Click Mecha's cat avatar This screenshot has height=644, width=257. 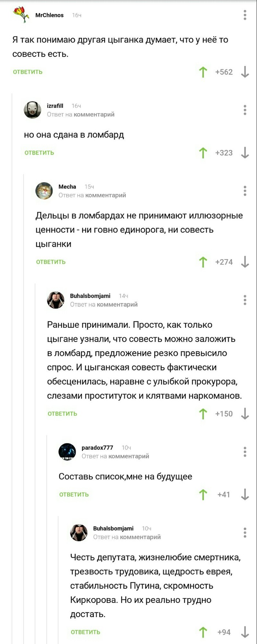click(44, 191)
